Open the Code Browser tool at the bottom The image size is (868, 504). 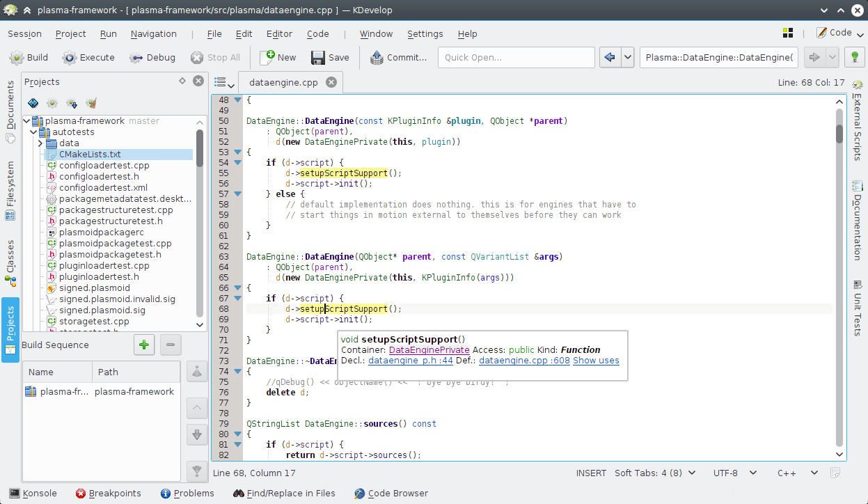[390, 493]
